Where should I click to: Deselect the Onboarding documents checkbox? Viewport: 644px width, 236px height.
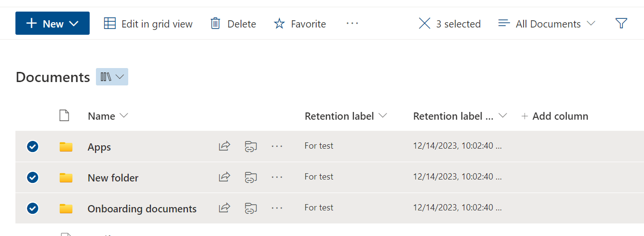[x=33, y=208]
